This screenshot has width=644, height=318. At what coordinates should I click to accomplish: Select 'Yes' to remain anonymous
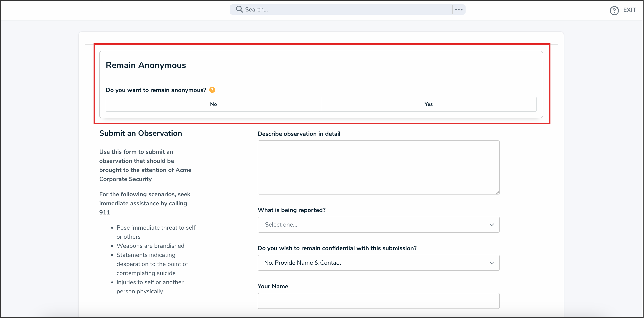pos(429,104)
